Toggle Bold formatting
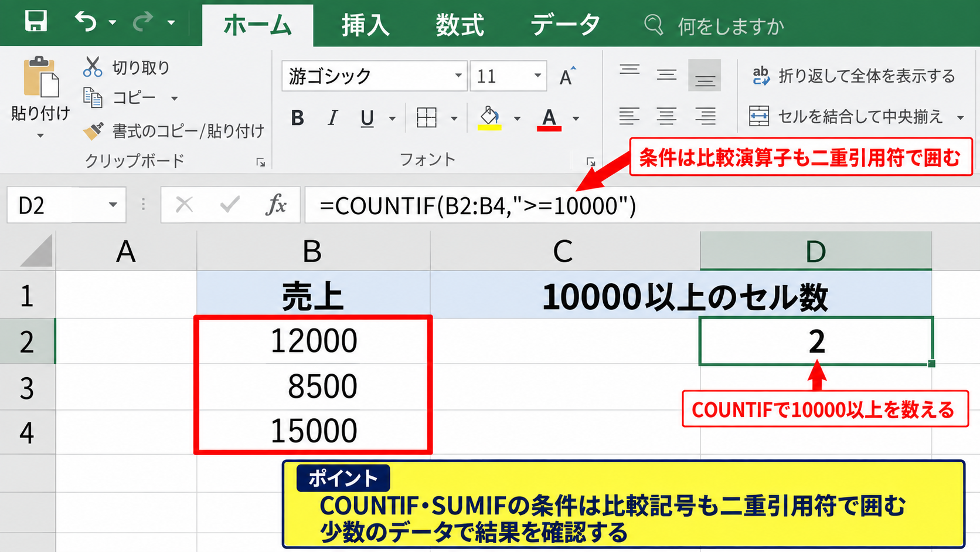This screenshot has width=980, height=552. pyautogui.click(x=298, y=118)
